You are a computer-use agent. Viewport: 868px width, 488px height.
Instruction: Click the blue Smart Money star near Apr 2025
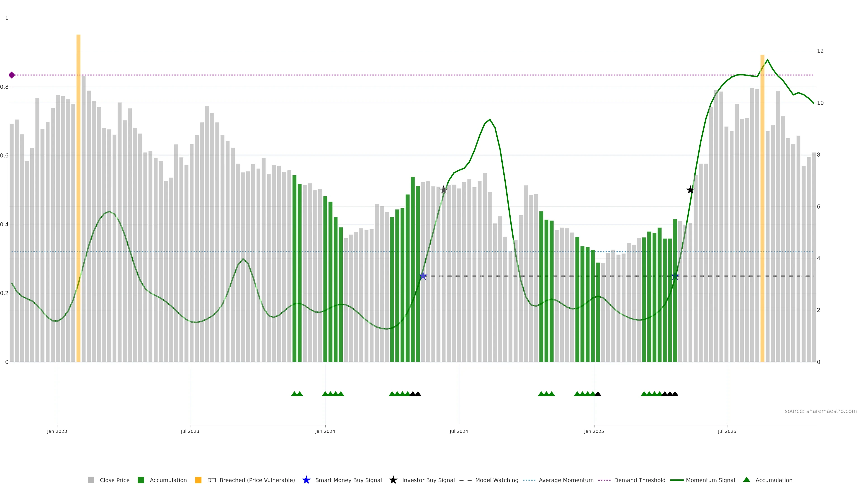[675, 276]
